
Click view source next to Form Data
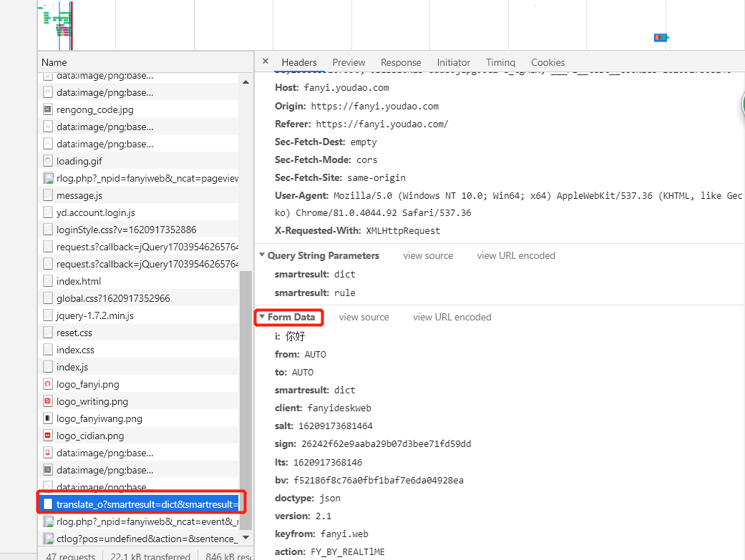pos(364,317)
